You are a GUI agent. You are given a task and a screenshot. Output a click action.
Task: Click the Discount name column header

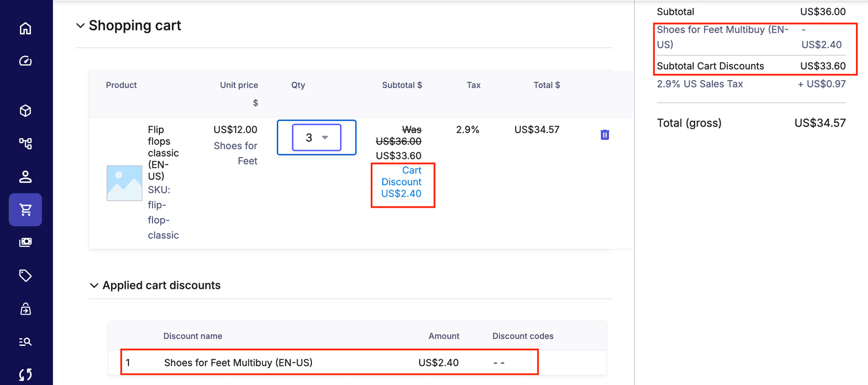(192, 336)
